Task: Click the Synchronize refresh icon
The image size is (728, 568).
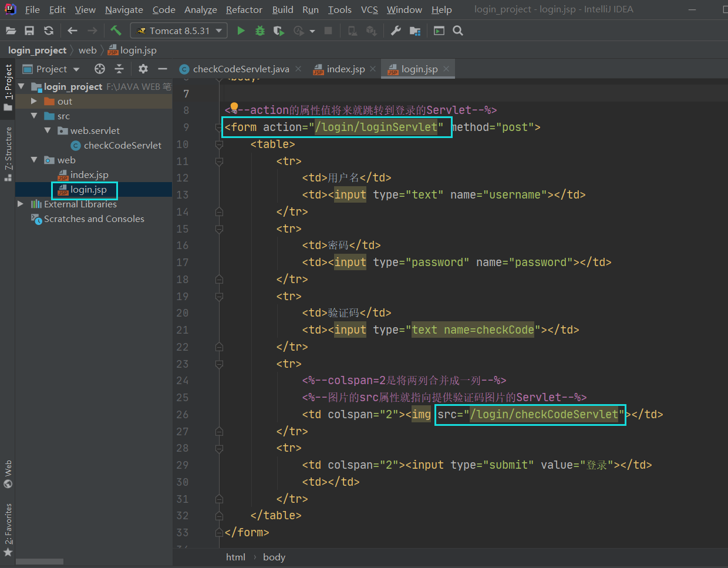Action: coord(49,31)
